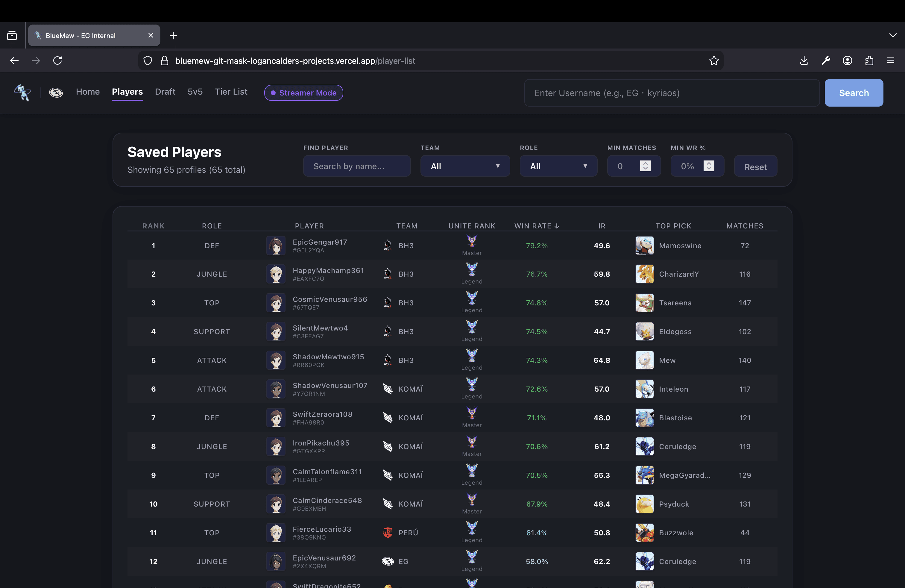This screenshot has height=588, width=905.
Task: Adjust Min WR % stepper arrows
Action: (x=708, y=166)
